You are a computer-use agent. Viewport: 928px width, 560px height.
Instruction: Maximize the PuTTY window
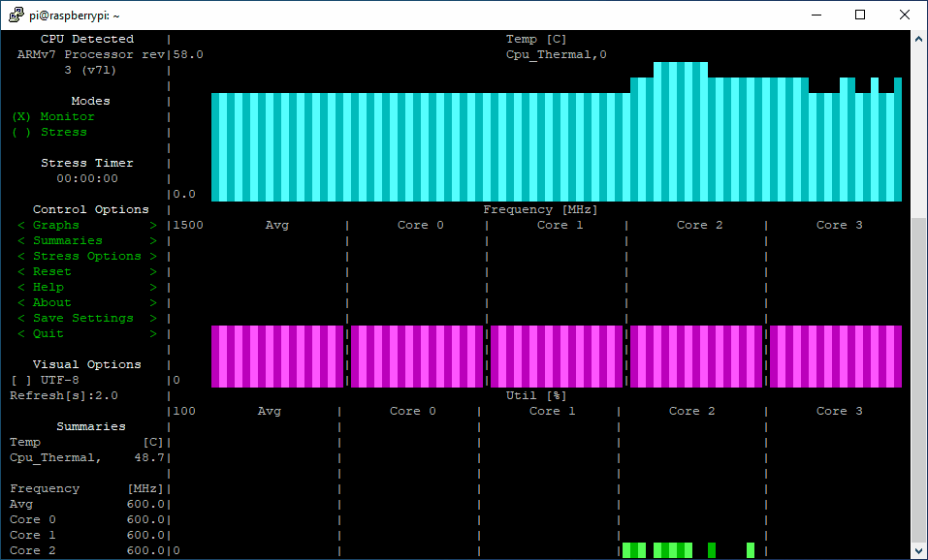(x=860, y=15)
